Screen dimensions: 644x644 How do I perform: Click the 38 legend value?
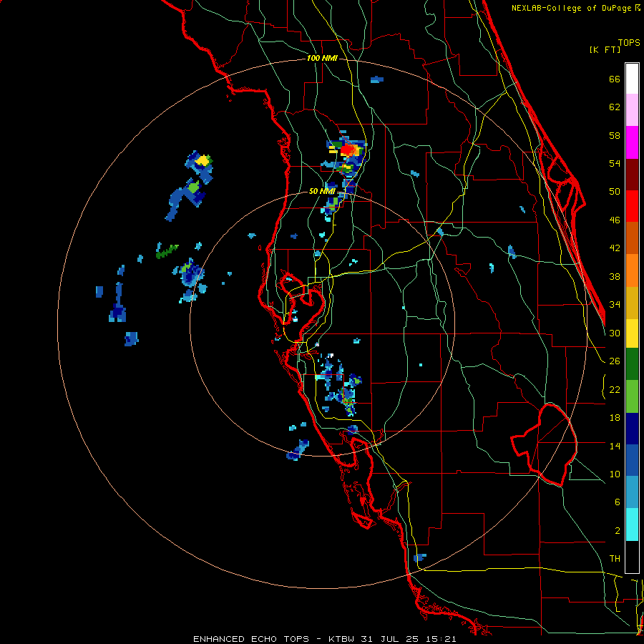click(615, 276)
